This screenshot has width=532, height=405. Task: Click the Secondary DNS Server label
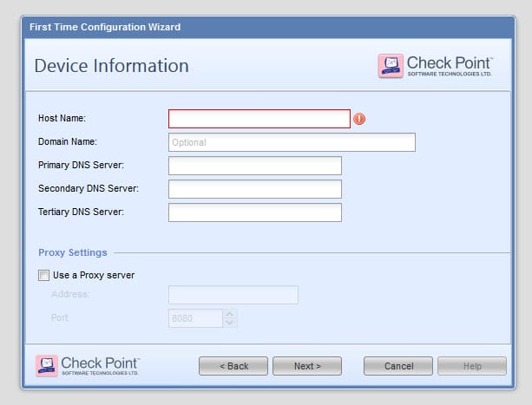click(89, 188)
